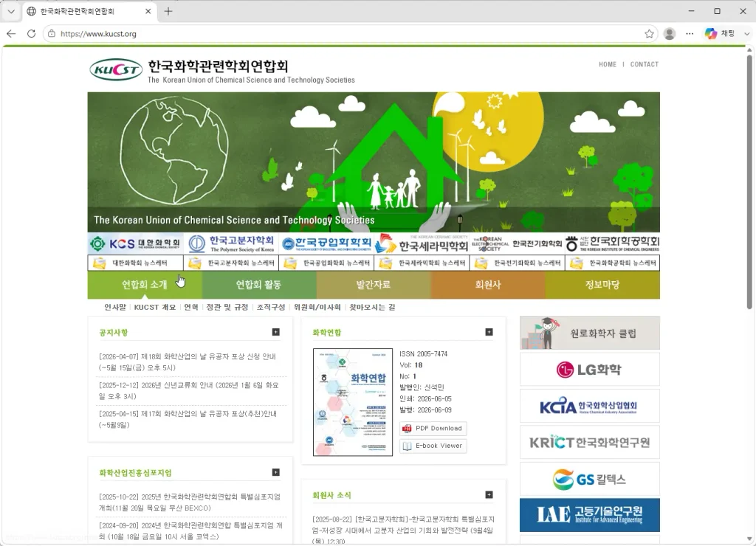
Task: Open the 2026-04-07 제18회 화학산업의 날 notice
Action: click(x=188, y=362)
